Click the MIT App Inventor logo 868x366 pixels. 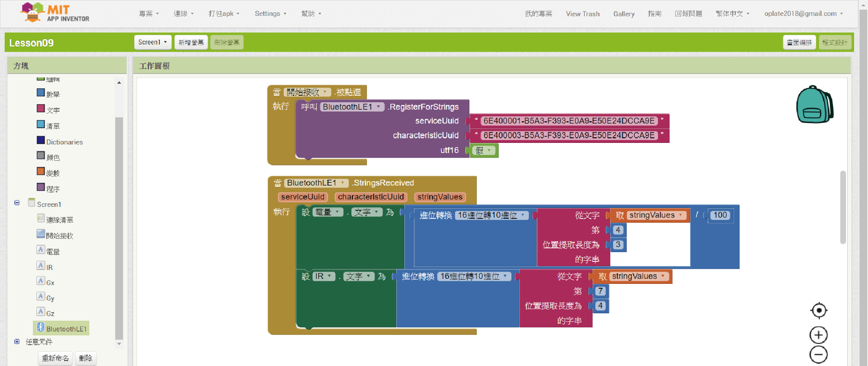tap(55, 13)
